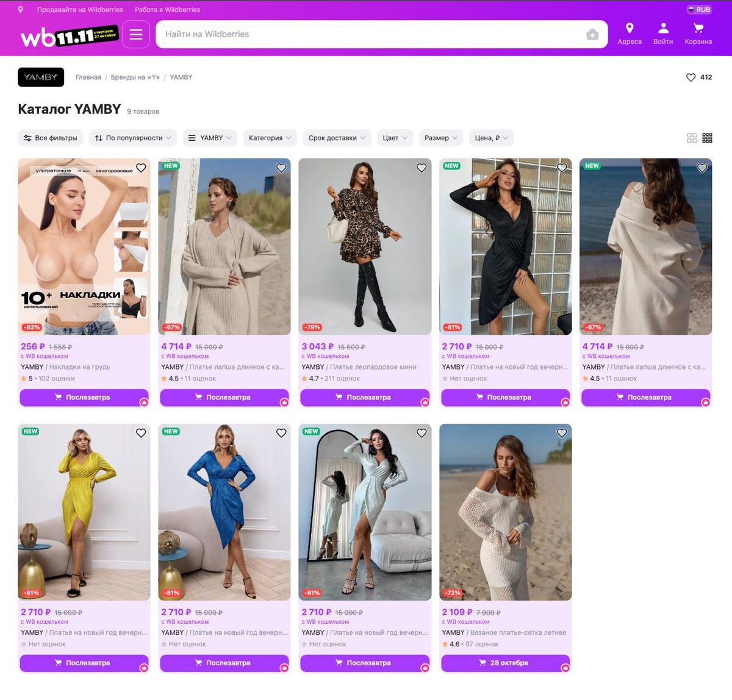The height and width of the screenshot is (700, 732).
Task: Open the knitted mesh dress product image
Action: tap(505, 512)
